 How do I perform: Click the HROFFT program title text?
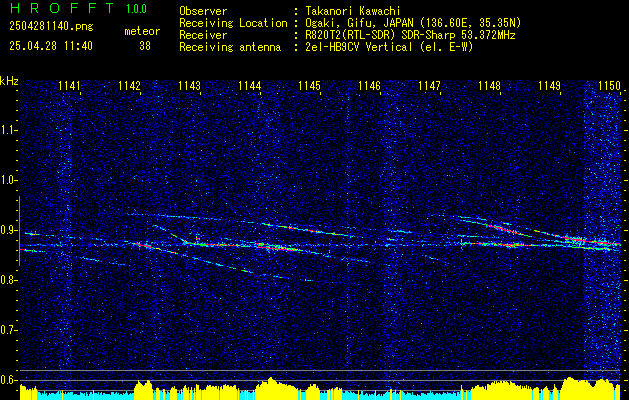(62, 8)
